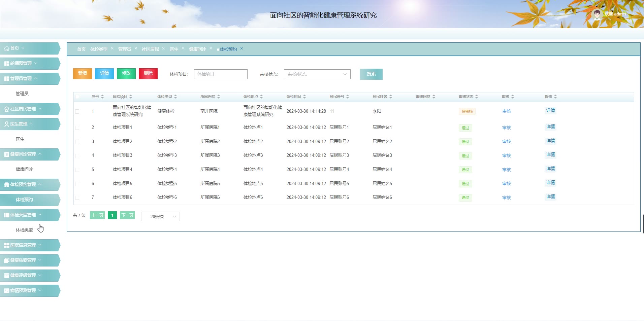
Task: Click the sort arrows on 体检时间 column
Action: pos(304,97)
